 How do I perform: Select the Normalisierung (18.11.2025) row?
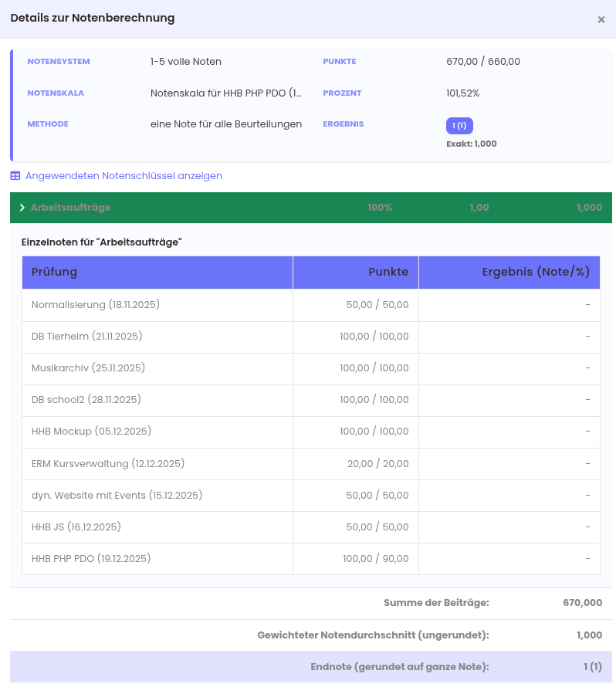point(96,305)
